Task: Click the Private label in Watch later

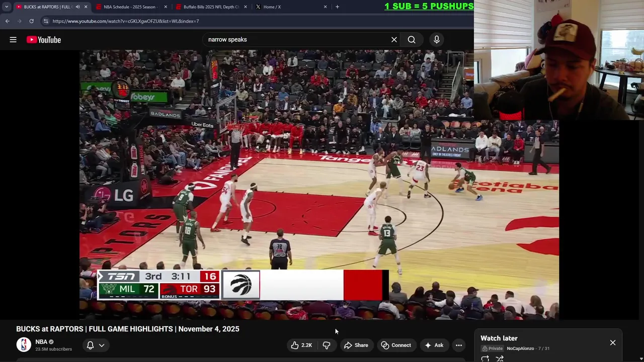Action: [x=493, y=348]
